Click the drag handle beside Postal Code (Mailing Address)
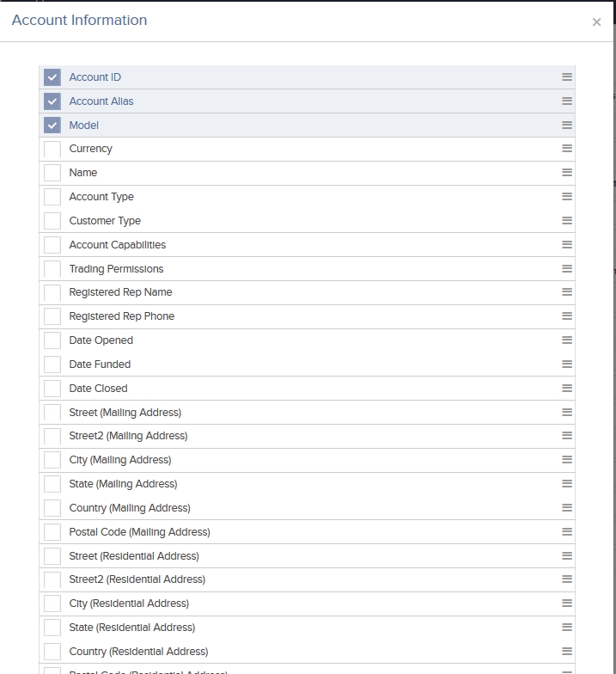The width and height of the screenshot is (616, 674). coord(567,532)
